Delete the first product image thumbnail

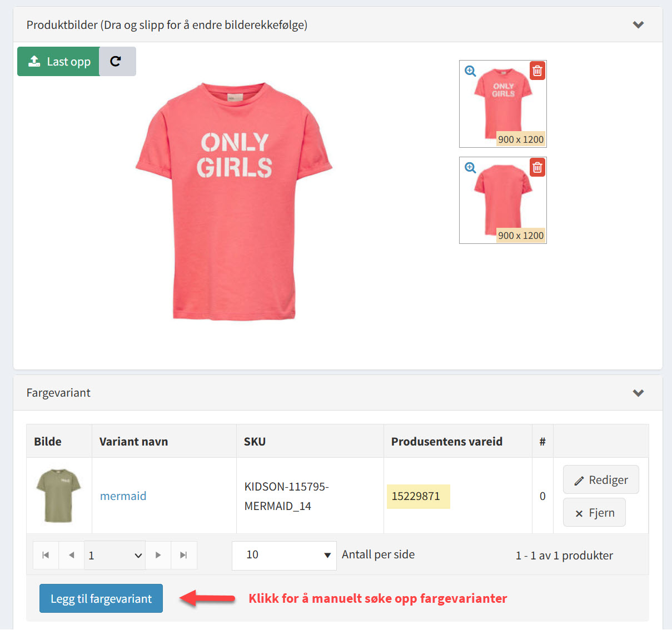pos(537,71)
